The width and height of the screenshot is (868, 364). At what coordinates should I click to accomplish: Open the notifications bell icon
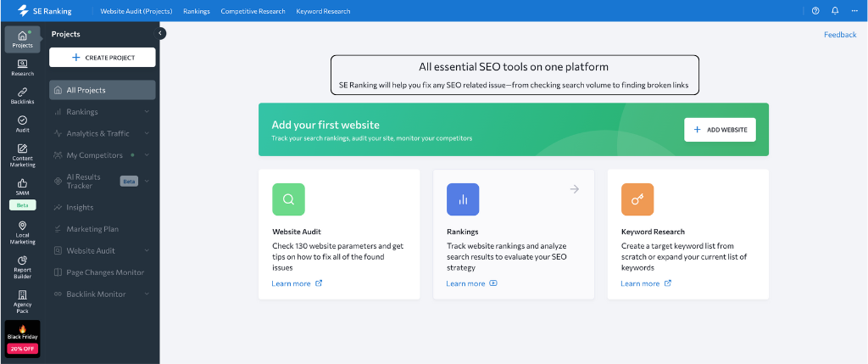835,10
